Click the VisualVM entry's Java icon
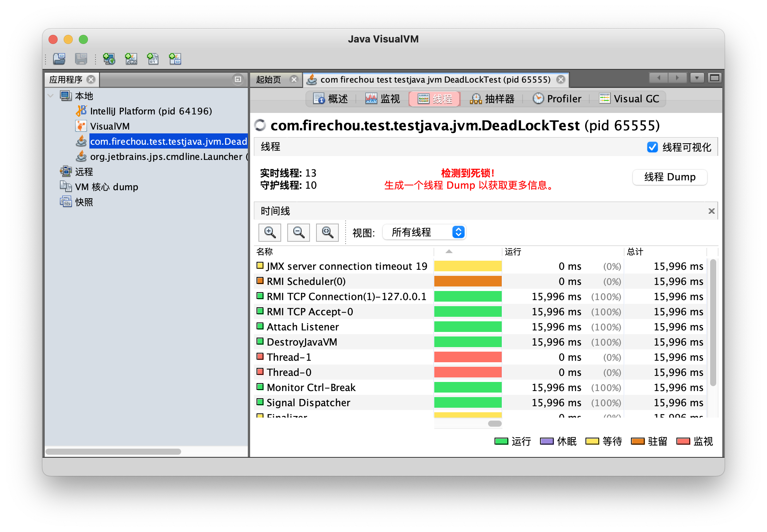The height and width of the screenshot is (532, 767). (x=81, y=126)
